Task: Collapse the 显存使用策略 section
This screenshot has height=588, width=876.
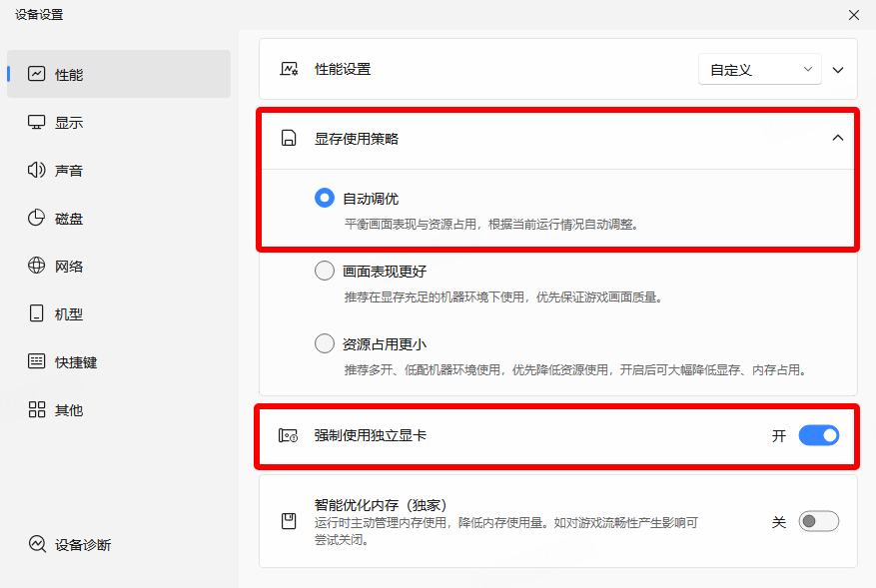Action: [838, 137]
